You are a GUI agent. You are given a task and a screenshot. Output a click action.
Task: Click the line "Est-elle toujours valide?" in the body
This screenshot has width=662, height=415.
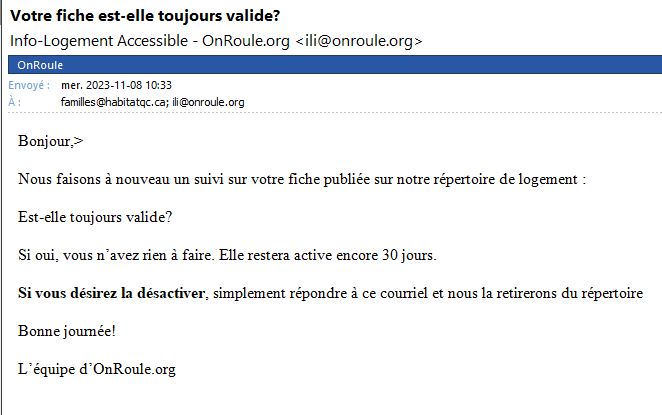click(95, 217)
